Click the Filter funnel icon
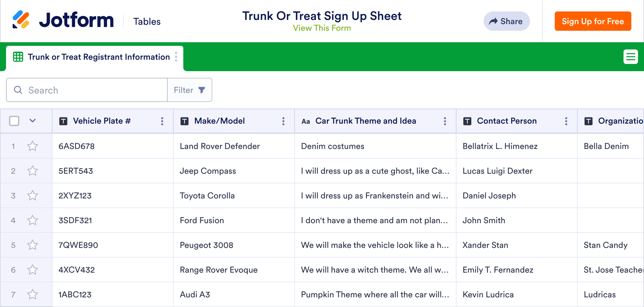The height and width of the screenshot is (307, 644). pyautogui.click(x=202, y=90)
